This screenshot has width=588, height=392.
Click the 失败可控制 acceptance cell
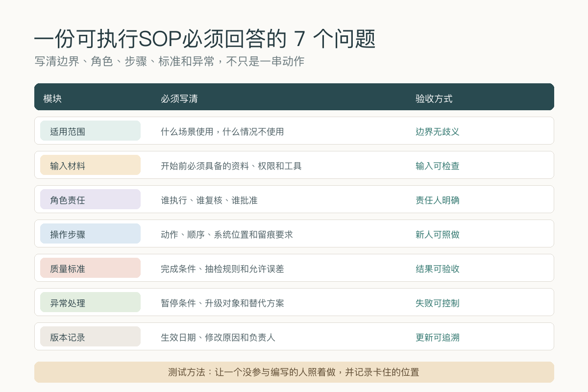[x=438, y=303]
